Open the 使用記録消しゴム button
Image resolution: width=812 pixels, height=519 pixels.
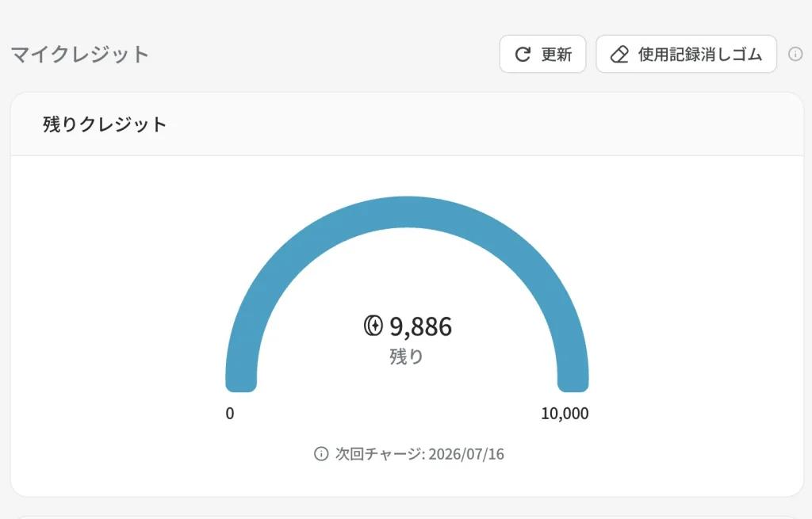686,54
